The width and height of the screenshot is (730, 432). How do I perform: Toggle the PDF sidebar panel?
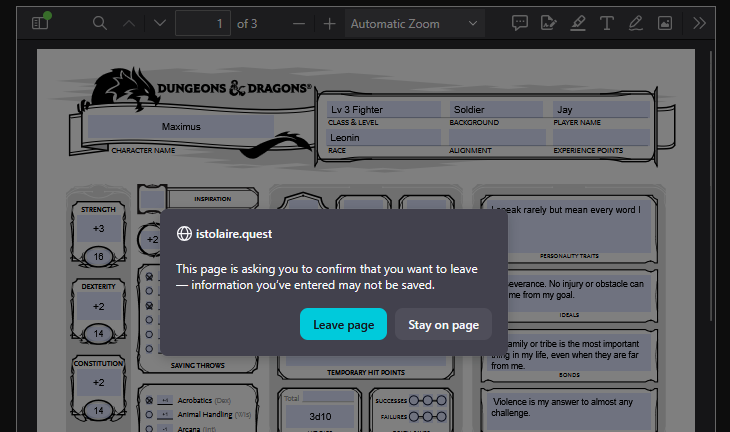click(40, 23)
